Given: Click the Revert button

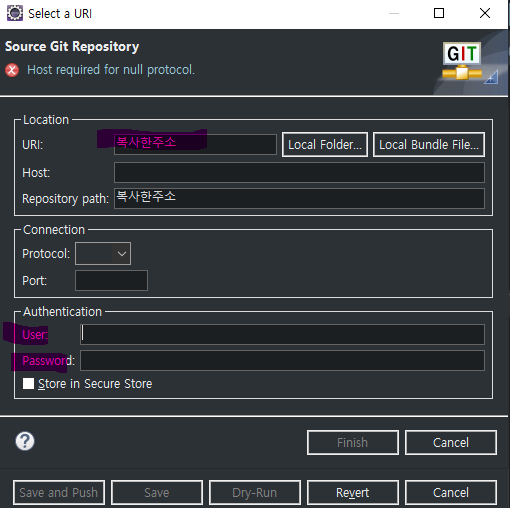Looking at the screenshot, I should coord(353,493).
